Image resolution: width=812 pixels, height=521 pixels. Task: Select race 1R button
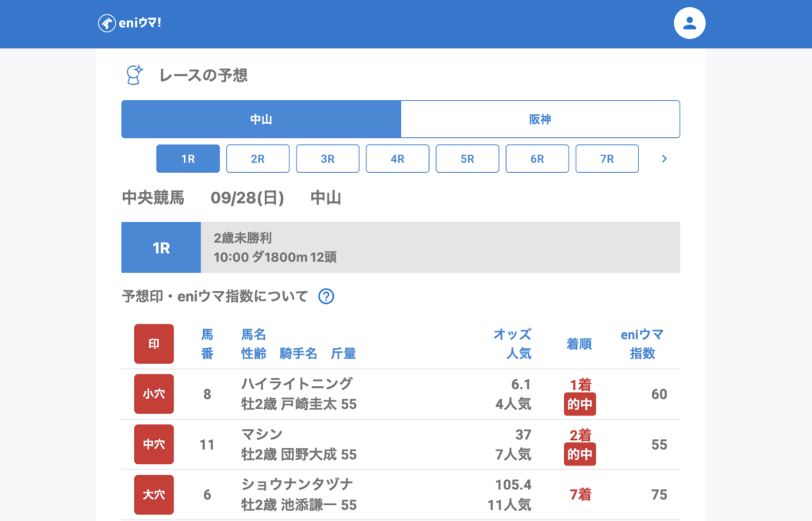tap(188, 159)
